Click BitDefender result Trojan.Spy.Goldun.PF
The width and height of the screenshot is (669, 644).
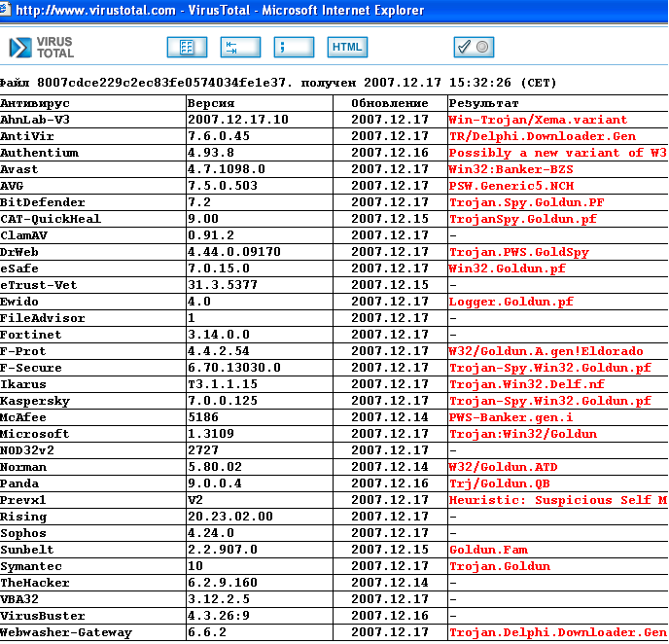[x=526, y=202]
